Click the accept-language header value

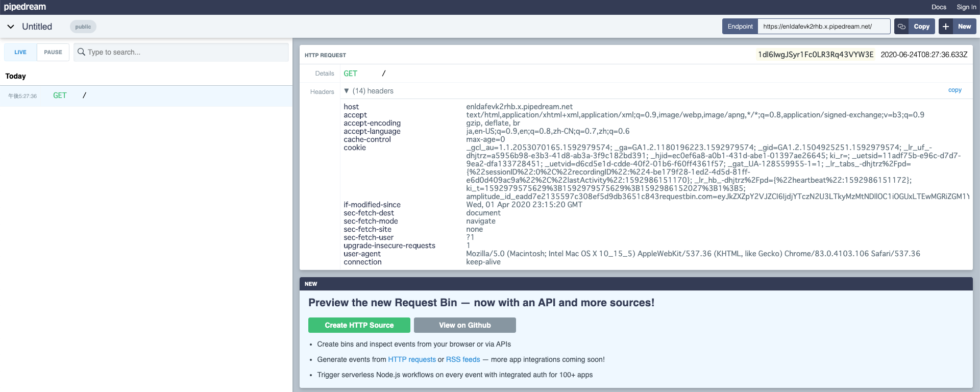click(548, 131)
